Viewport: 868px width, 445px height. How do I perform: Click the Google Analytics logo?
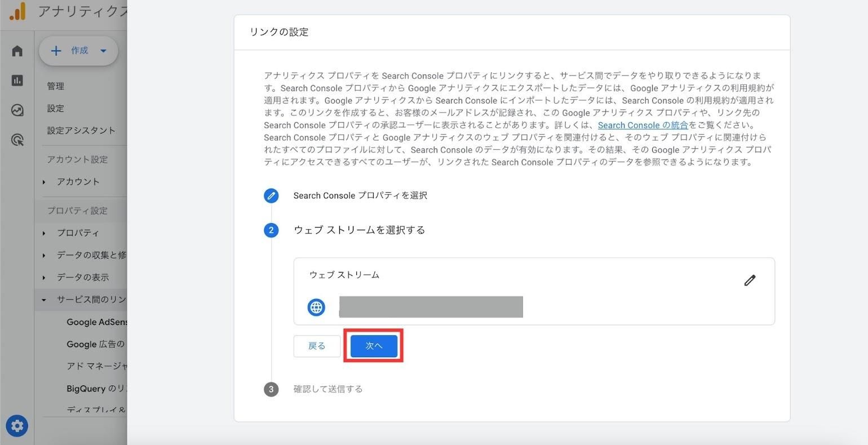(x=17, y=11)
